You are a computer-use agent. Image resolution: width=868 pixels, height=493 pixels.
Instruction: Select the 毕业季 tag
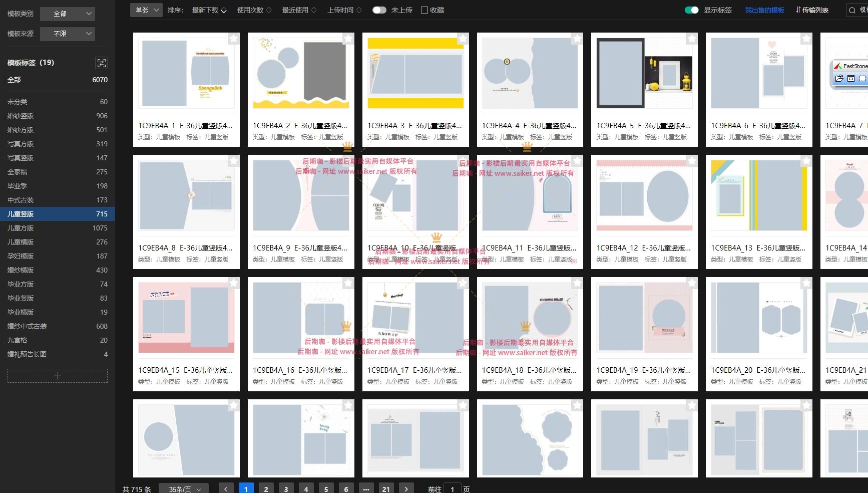pos(58,186)
